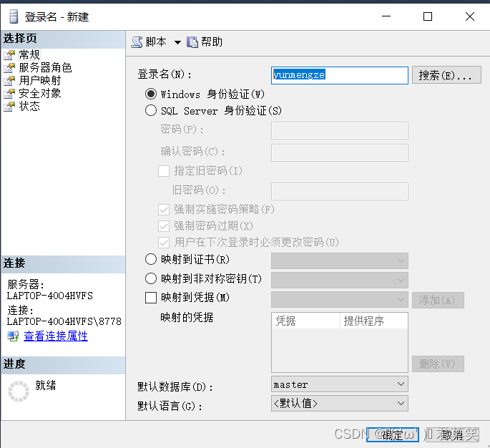The height and width of the screenshot is (448, 490).
Task: Click the 旧密码(O) field
Action: point(340,191)
